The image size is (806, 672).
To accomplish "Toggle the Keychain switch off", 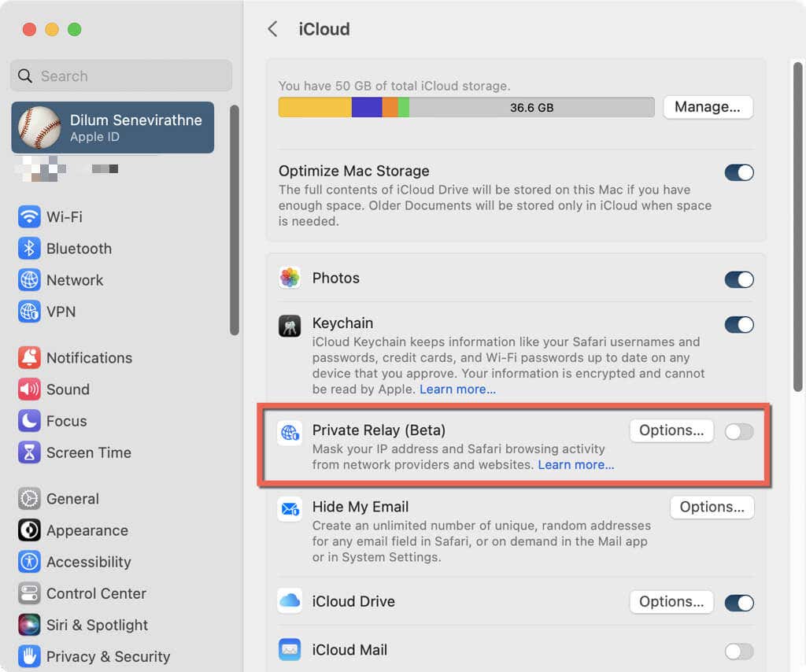I will [x=739, y=325].
